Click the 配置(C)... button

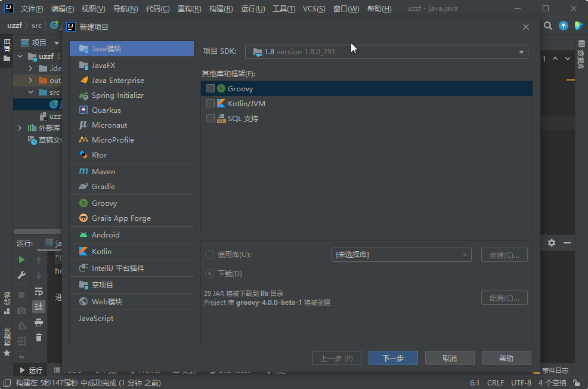(505, 298)
